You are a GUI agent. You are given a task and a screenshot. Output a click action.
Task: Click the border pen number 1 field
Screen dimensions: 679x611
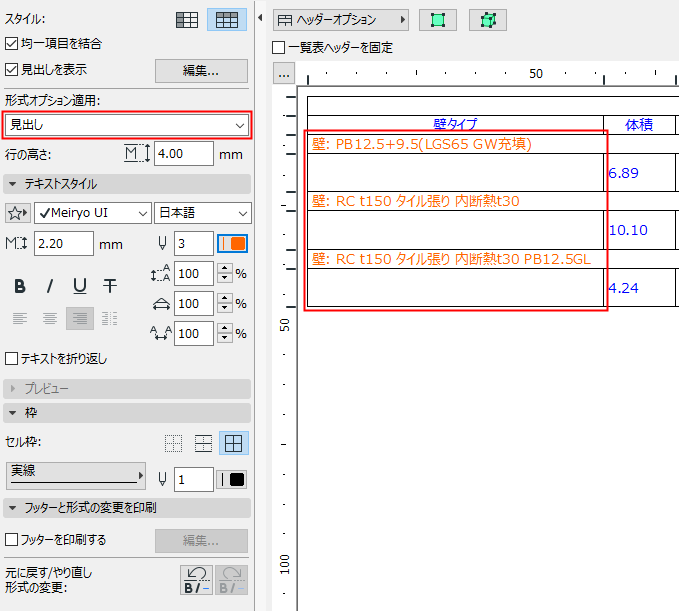point(194,479)
